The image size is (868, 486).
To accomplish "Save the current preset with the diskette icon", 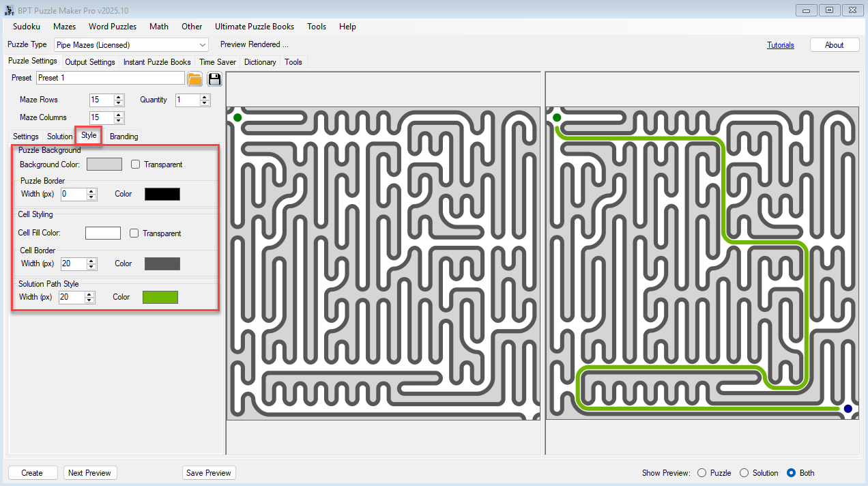I will click(214, 78).
